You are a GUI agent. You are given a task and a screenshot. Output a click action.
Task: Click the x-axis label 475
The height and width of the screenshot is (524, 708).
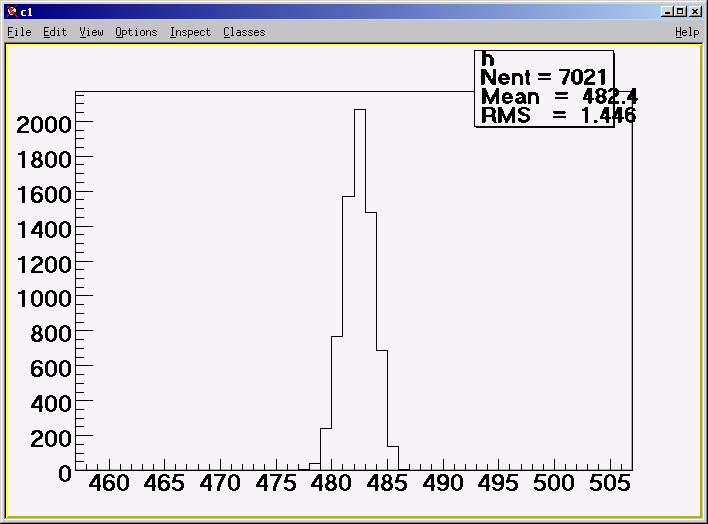coord(276,483)
